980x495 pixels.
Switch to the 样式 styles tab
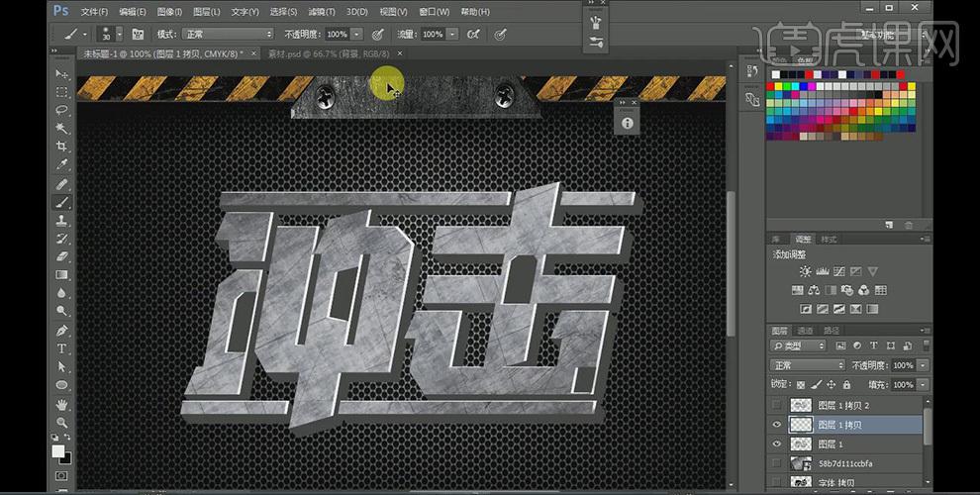tap(829, 240)
